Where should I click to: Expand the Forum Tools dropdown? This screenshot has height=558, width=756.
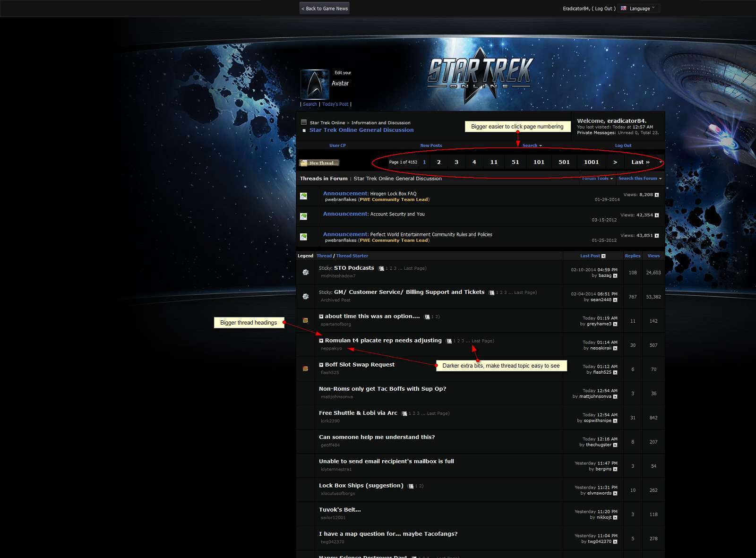597,179
